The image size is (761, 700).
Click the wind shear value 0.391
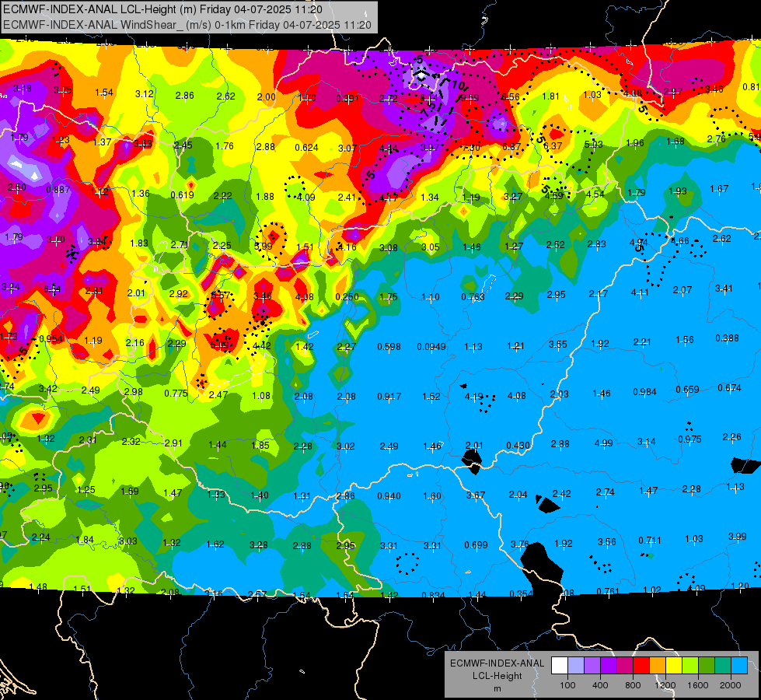tap(347, 99)
